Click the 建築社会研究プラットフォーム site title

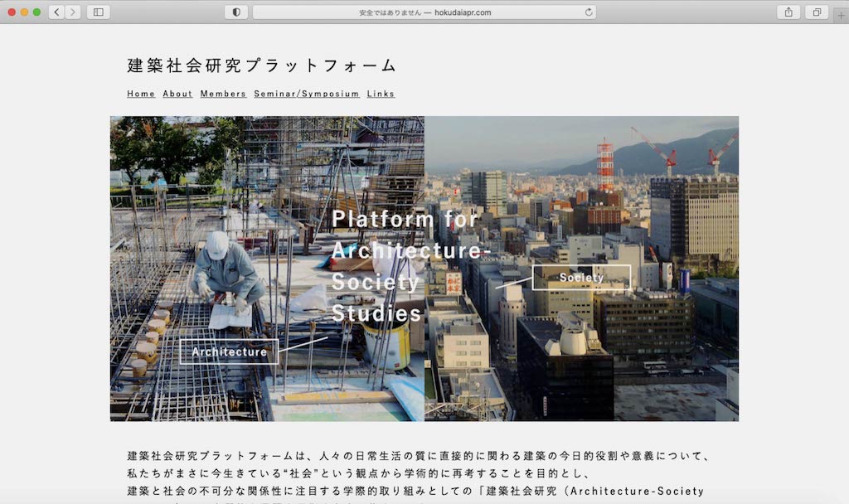[x=262, y=65]
